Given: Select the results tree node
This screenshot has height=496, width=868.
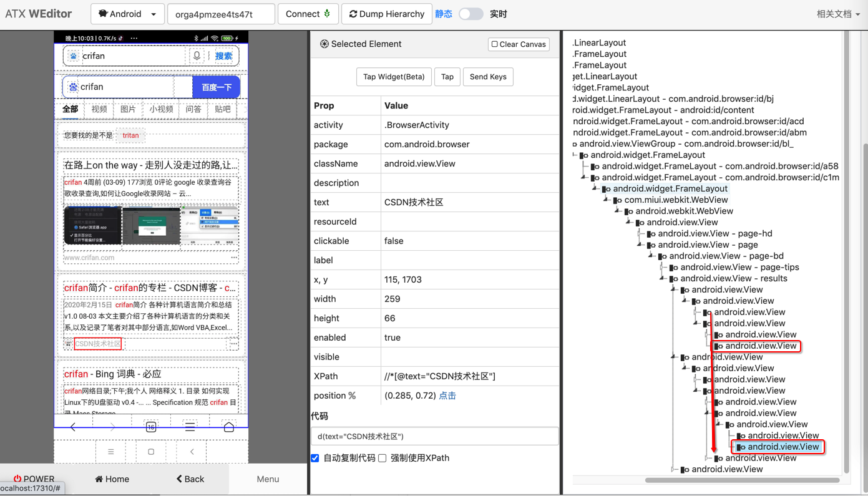Looking at the screenshot, I should pyautogui.click(x=734, y=278).
